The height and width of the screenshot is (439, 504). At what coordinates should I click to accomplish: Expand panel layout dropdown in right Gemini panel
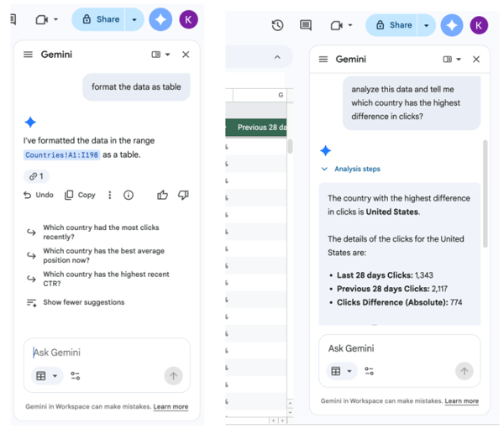459,60
